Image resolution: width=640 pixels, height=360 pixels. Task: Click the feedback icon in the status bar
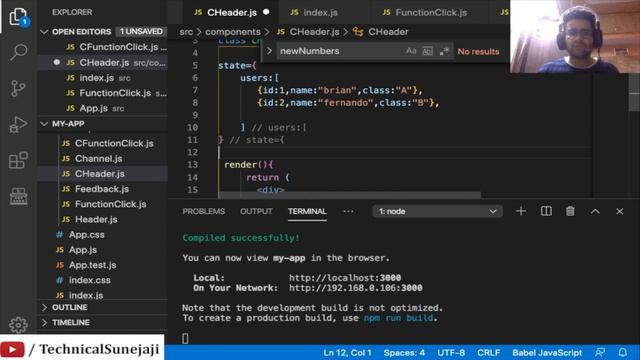(x=600, y=352)
